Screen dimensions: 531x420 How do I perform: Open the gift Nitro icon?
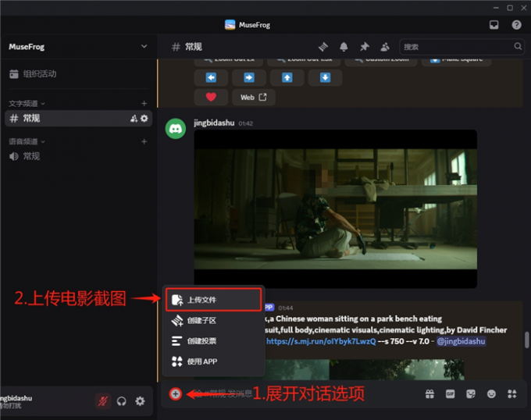coord(429,394)
